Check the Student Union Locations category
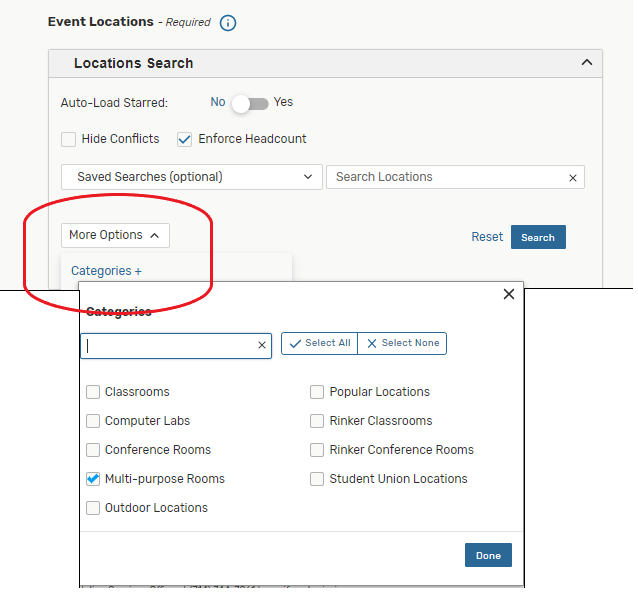The width and height of the screenshot is (638, 604). tap(317, 479)
